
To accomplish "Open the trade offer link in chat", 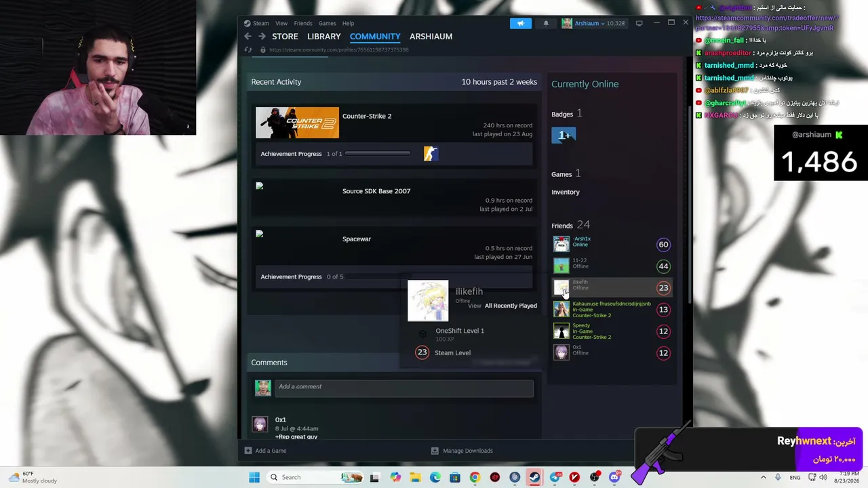I will (767, 23).
